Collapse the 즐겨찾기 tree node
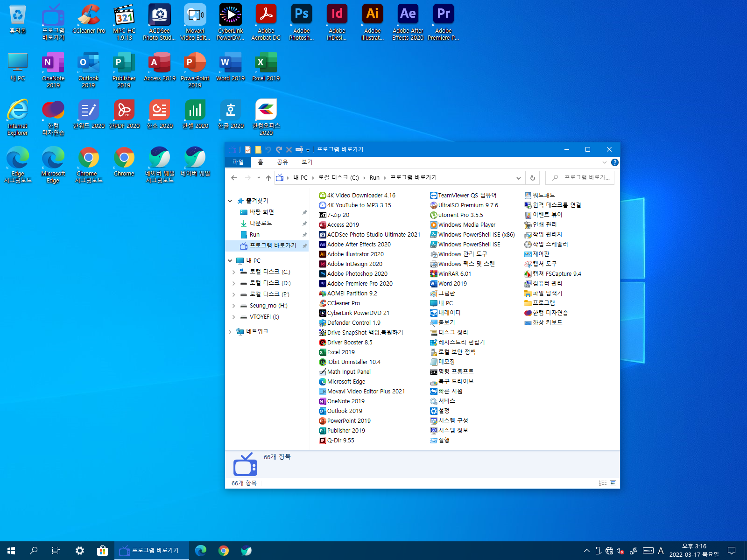 230,201
